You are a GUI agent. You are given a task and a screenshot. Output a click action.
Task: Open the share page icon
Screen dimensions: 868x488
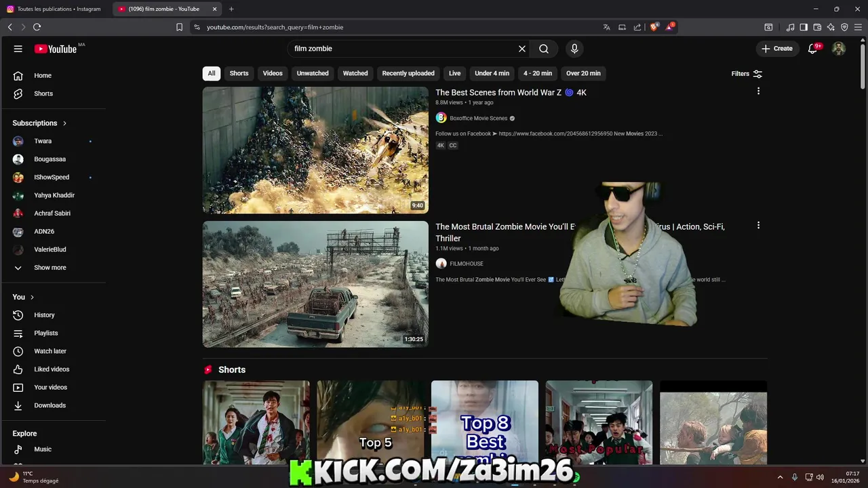point(637,27)
